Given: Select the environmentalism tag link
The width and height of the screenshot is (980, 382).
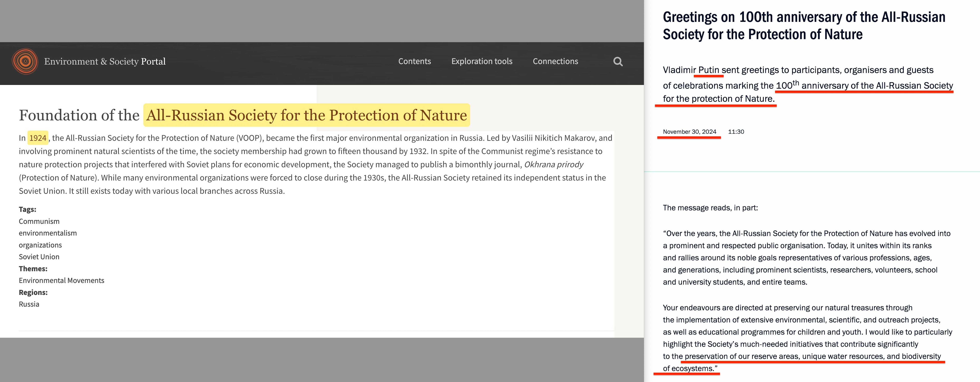Looking at the screenshot, I should [47, 233].
